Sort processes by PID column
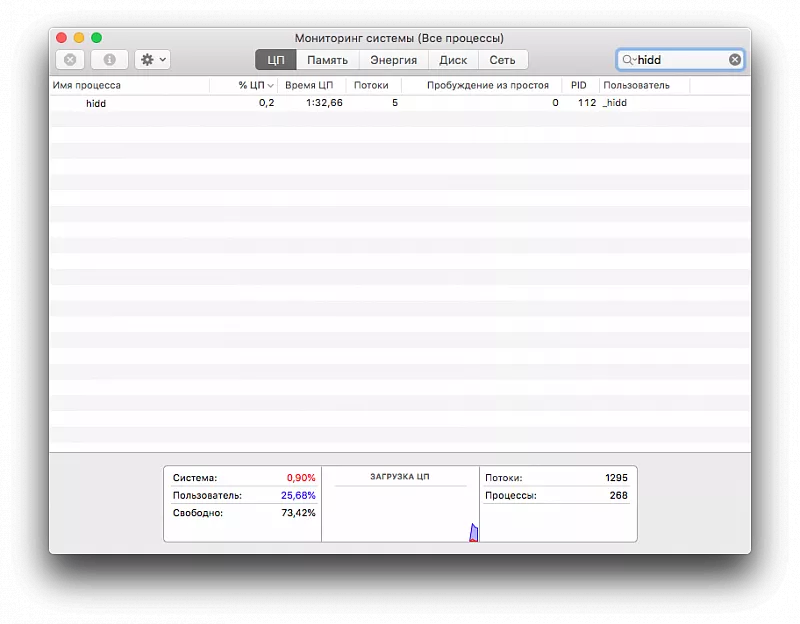This screenshot has height=624, width=800. [x=579, y=86]
